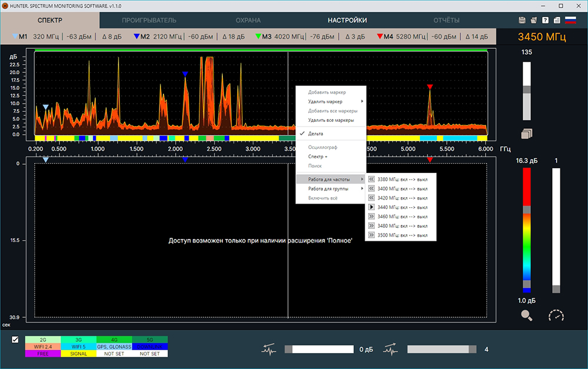This screenshot has height=369, width=588.
Task: Click the document report icon
Action: pos(557,20)
